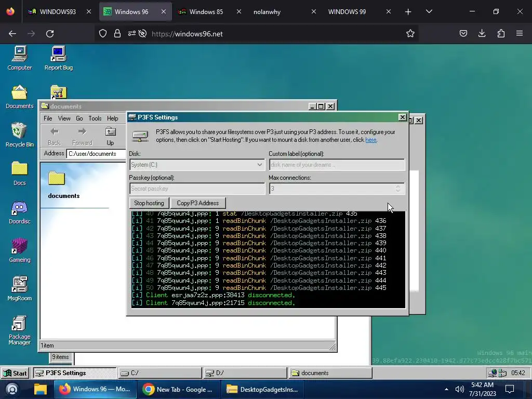The height and width of the screenshot is (399, 532).
Task: Open the Help menu in documents window
Action: coord(113,118)
